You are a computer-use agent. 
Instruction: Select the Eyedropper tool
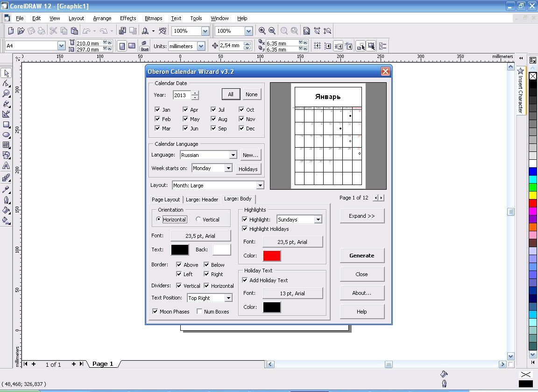[6, 189]
